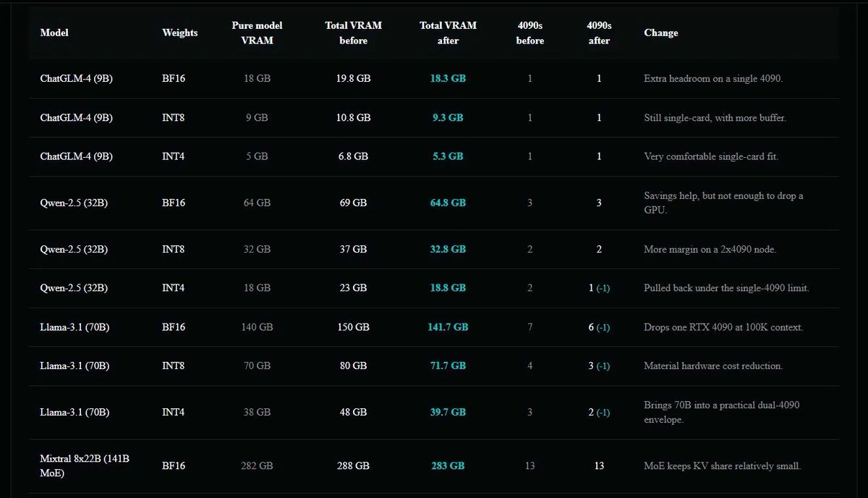Select the 64.8 GB total VRAM value
Screen dimensions: 868x498
448,203
